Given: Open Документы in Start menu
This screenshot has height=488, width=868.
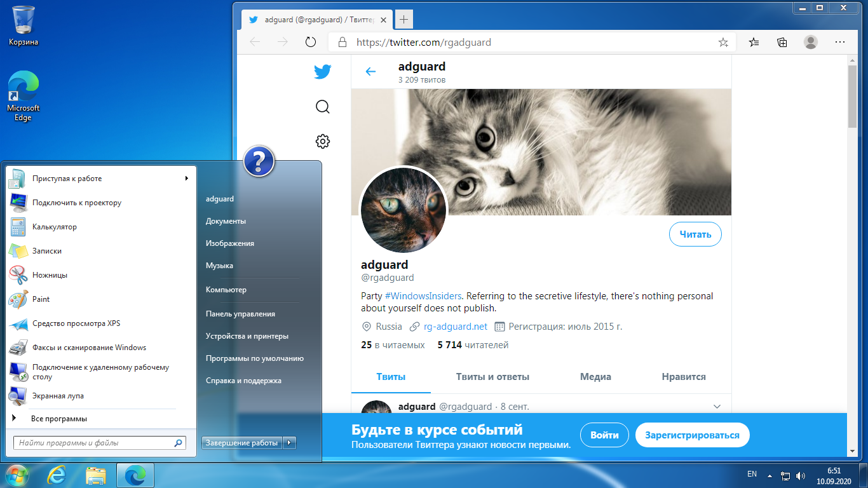Looking at the screenshot, I should coord(226,221).
